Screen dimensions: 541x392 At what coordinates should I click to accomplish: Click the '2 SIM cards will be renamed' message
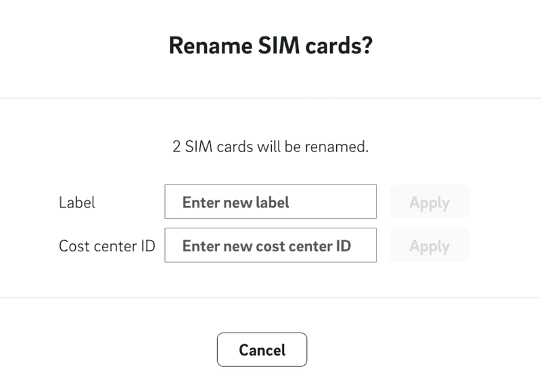tap(270, 147)
